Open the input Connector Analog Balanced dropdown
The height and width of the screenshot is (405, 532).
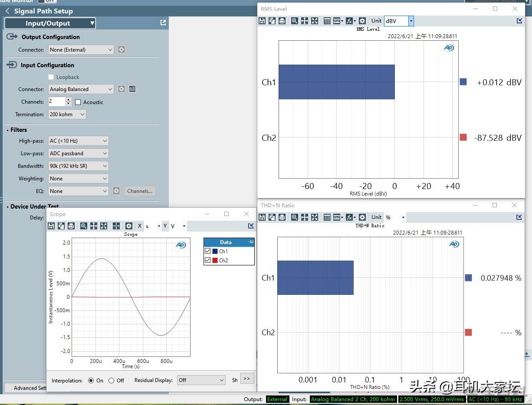point(81,89)
